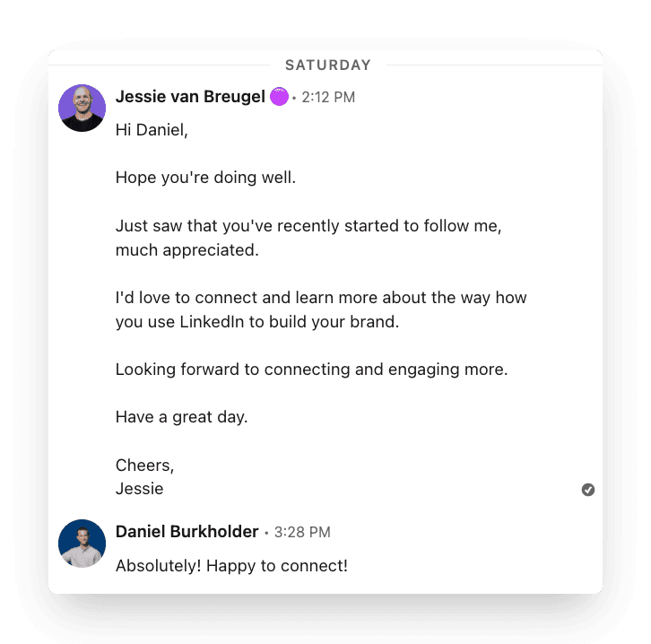Click the 3:28 PM timestamp
Screen dimensions: 651x644
pyautogui.click(x=302, y=533)
